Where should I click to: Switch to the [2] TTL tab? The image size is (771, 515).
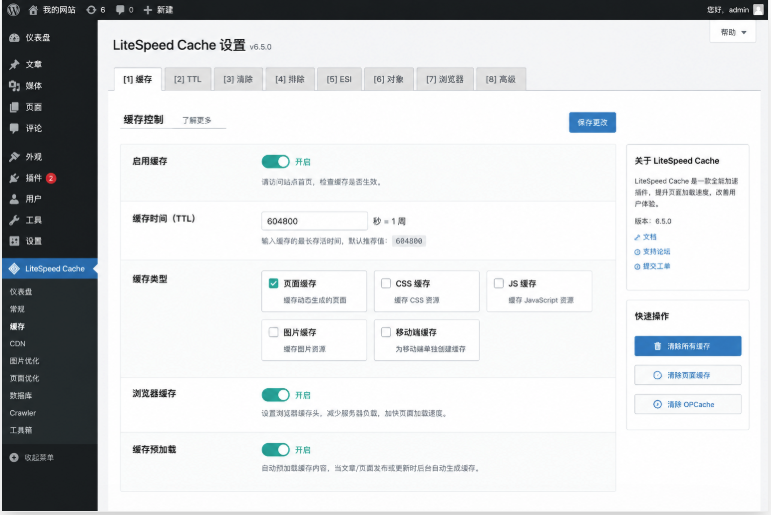[187, 79]
